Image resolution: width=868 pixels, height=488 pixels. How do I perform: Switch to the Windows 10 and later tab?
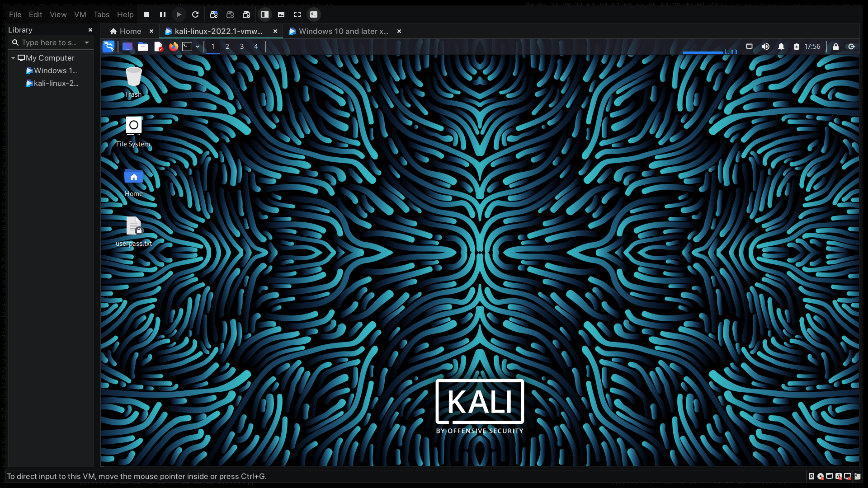point(343,31)
